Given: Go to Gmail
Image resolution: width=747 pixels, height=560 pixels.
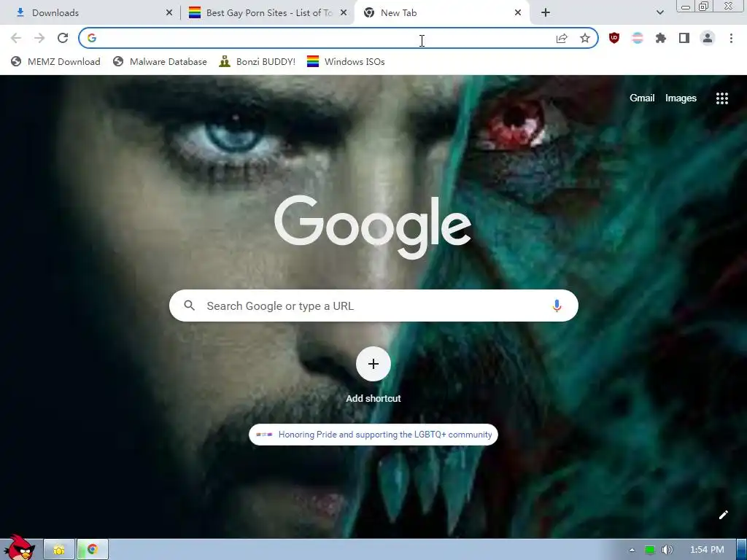Looking at the screenshot, I should [642, 98].
